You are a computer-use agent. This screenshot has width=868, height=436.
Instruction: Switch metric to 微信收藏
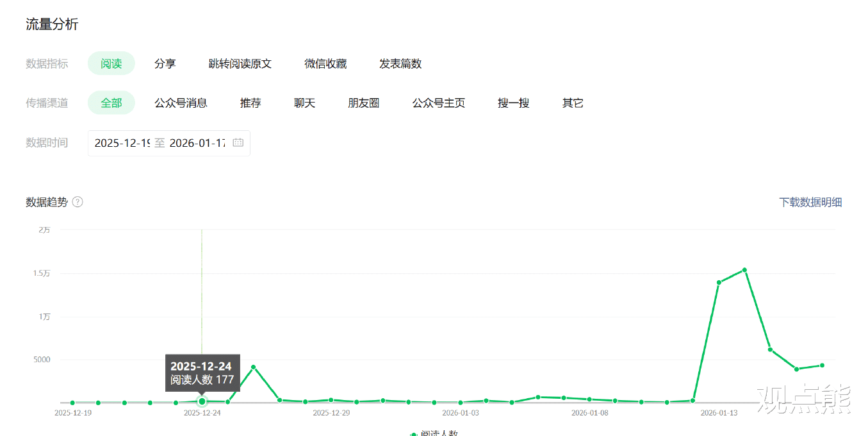[x=325, y=63]
